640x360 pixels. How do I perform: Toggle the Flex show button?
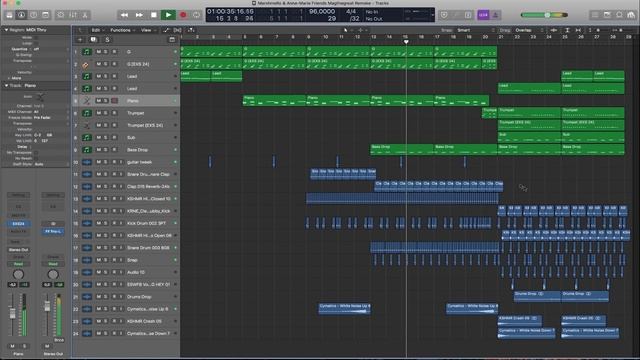pyautogui.click(x=178, y=30)
